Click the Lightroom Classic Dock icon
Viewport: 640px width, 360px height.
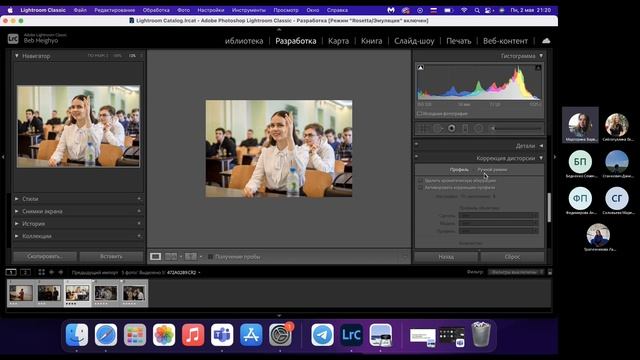[351, 335]
